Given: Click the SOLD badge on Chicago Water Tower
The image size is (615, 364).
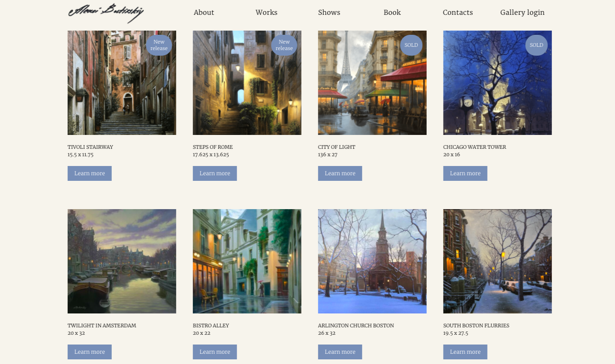Looking at the screenshot, I should [x=537, y=45].
